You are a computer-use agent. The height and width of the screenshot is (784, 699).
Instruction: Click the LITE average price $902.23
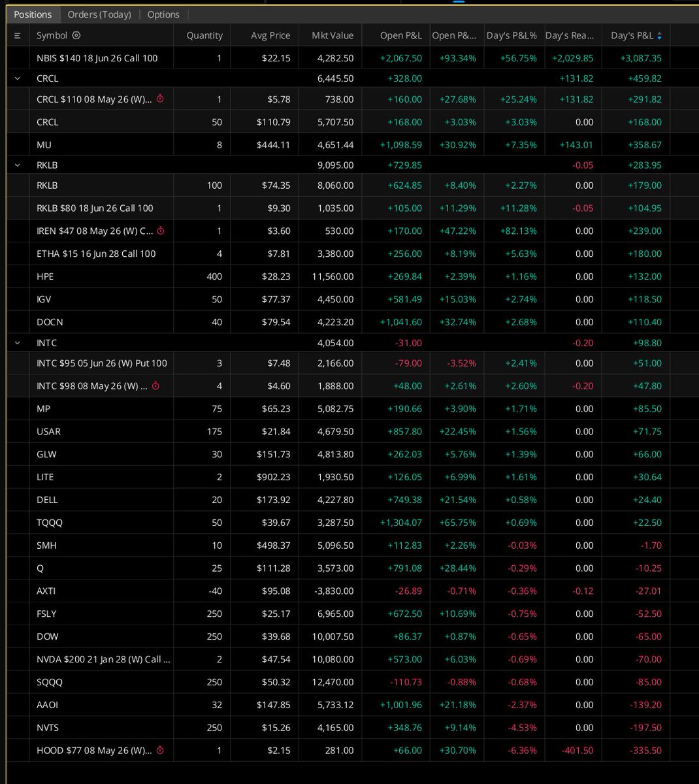(x=274, y=477)
